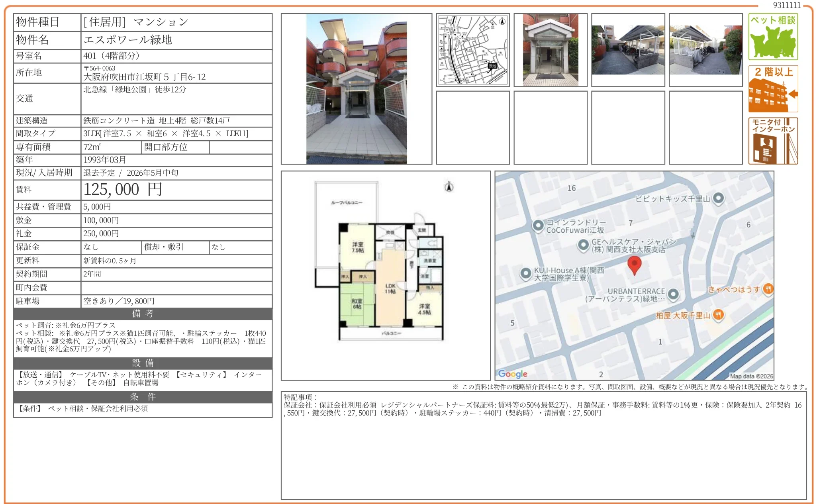Open the covered bicycle parking photo
The image size is (819, 504).
[x=628, y=50]
